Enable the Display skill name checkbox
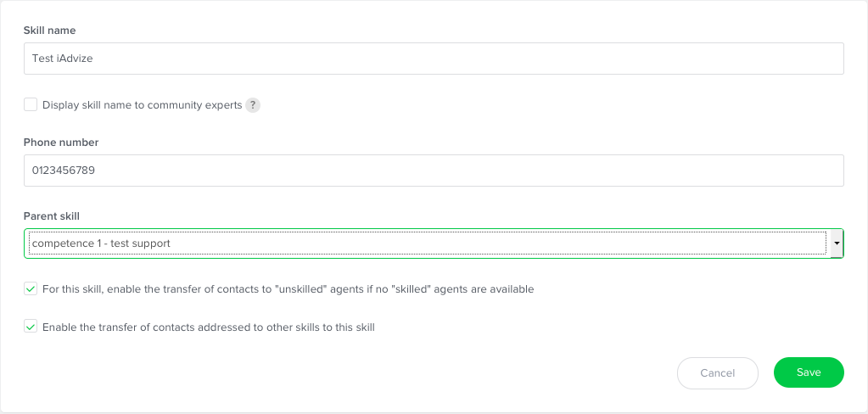The width and height of the screenshot is (868, 414). point(31,104)
